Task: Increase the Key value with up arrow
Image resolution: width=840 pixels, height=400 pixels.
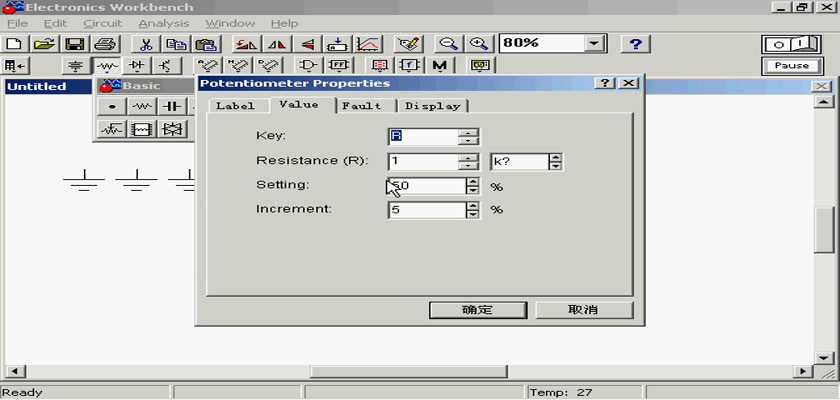Action: coord(468,133)
